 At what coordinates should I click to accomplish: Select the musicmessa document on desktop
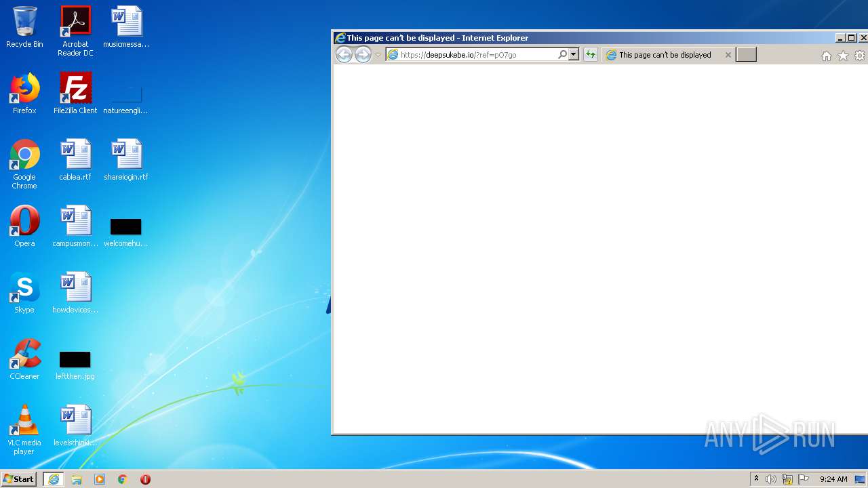(126, 27)
